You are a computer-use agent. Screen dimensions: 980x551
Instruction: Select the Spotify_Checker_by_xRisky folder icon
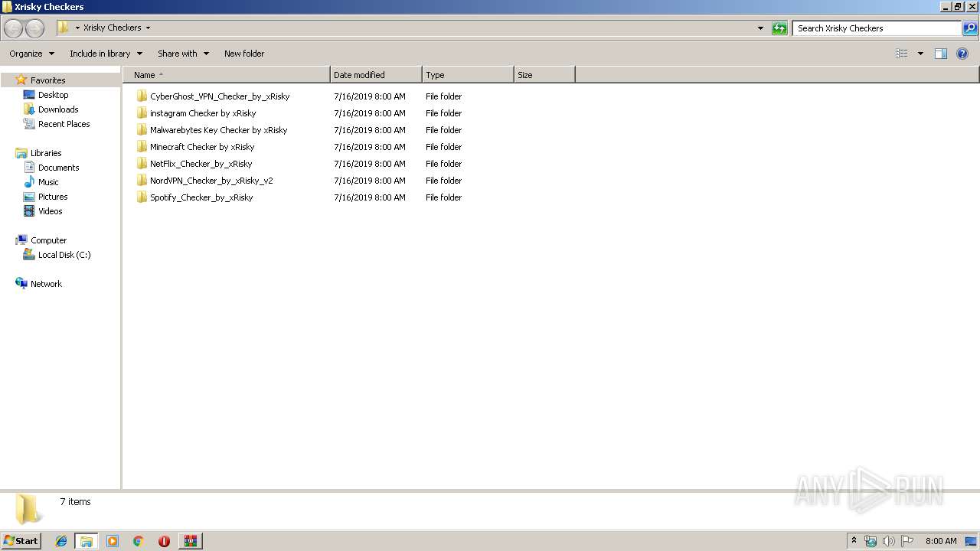pyautogui.click(x=142, y=197)
